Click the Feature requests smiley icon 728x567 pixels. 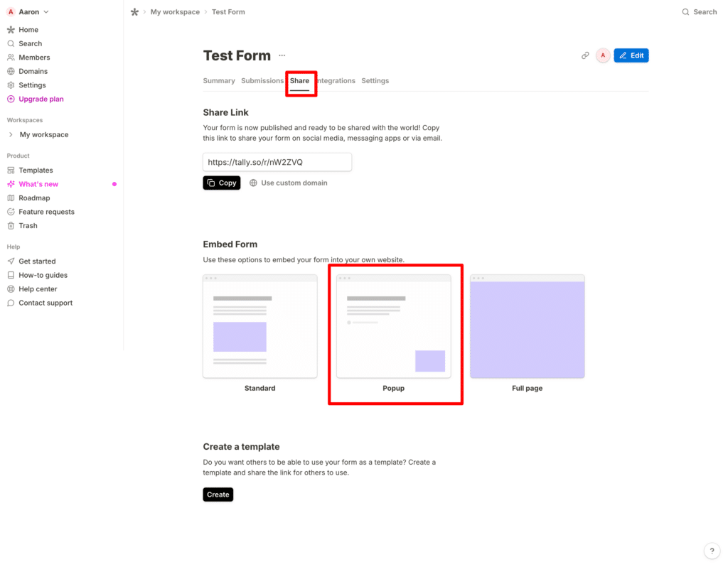coord(11,212)
